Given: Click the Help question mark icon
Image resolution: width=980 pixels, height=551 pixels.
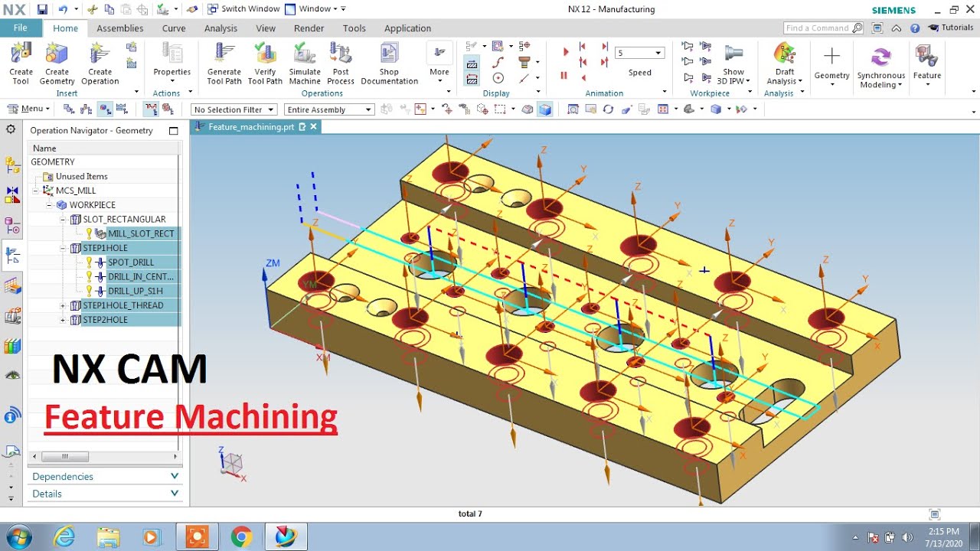Looking at the screenshot, I should pos(915,28).
